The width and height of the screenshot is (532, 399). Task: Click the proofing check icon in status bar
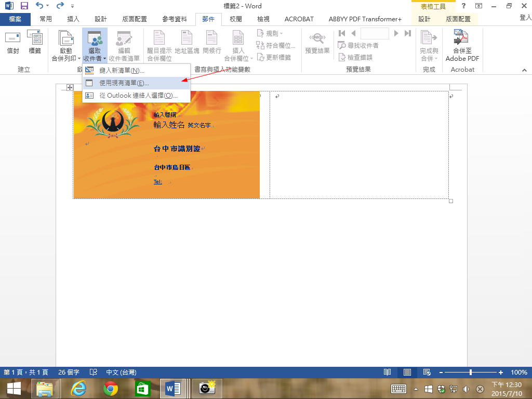click(x=94, y=372)
